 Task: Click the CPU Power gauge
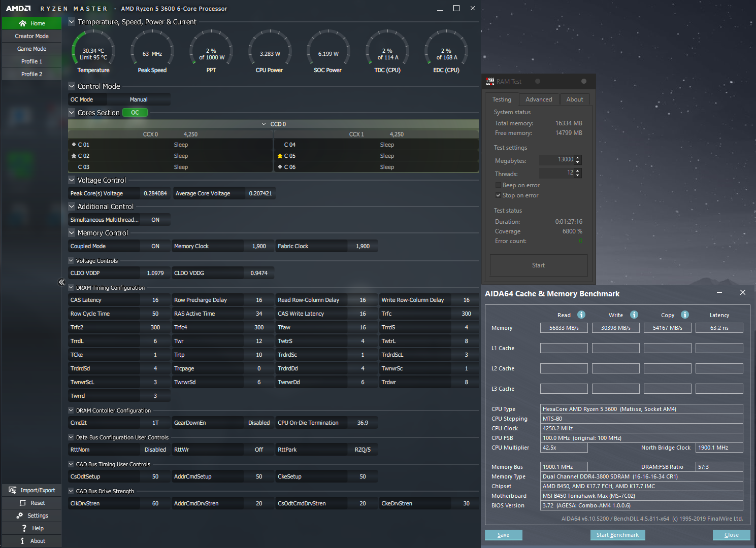[270, 52]
